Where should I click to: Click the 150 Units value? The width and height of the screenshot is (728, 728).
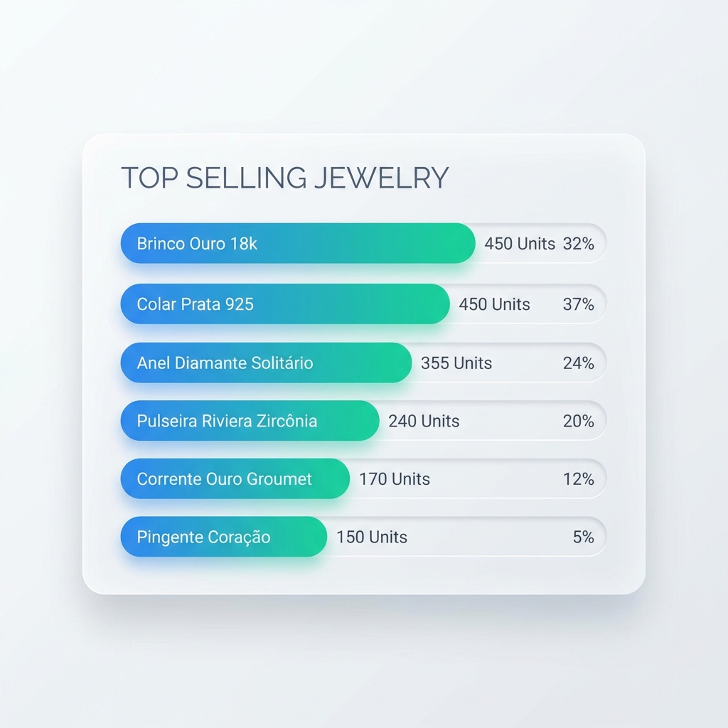372,537
